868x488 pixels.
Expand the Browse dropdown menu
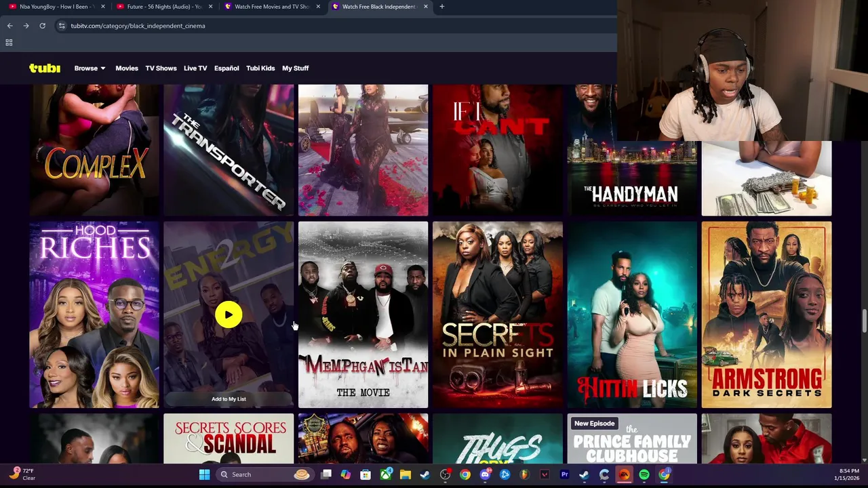[x=90, y=68]
